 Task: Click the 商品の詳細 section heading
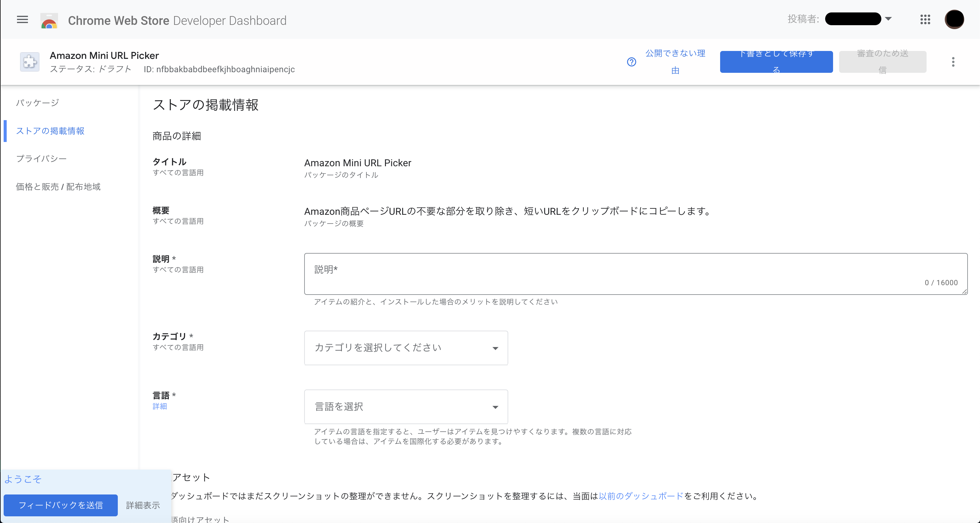coord(176,136)
